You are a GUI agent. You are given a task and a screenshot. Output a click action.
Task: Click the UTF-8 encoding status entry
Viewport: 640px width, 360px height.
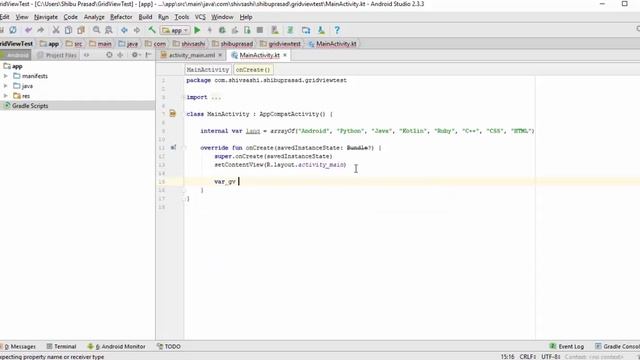pos(551,357)
